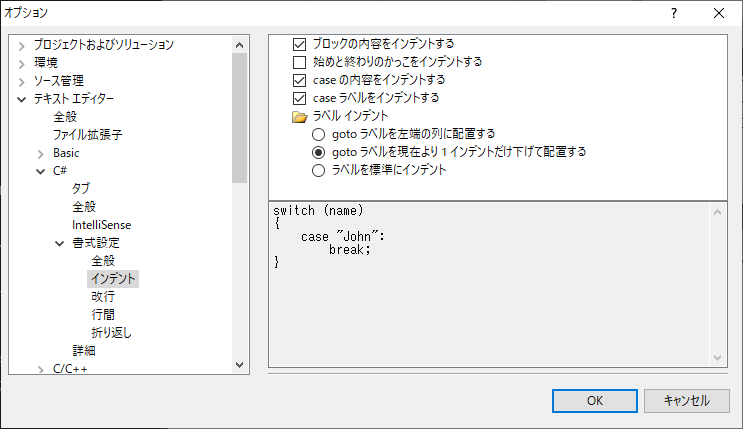The height and width of the screenshot is (429, 743).
Task: Expand the Basic tree node
Action: [x=41, y=154]
